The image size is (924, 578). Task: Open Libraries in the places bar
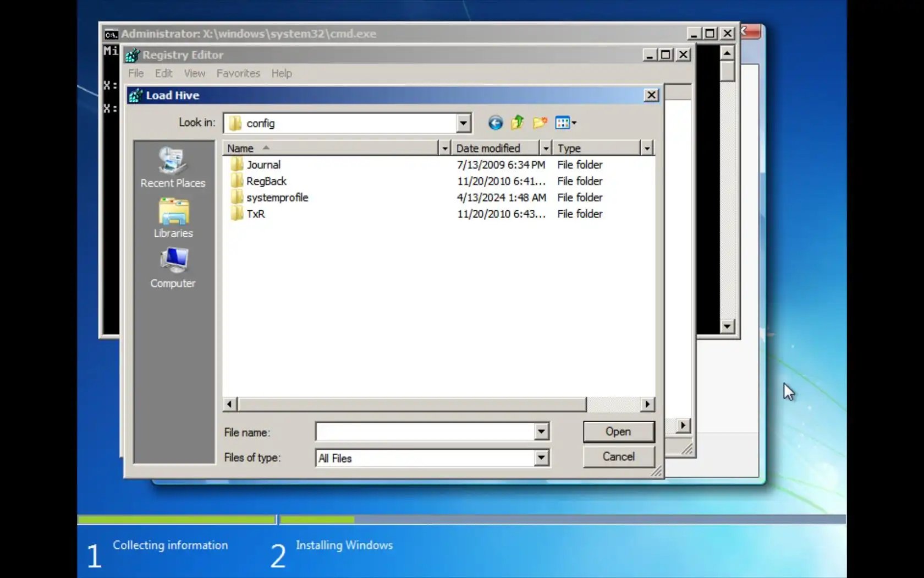tap(173, 218)
